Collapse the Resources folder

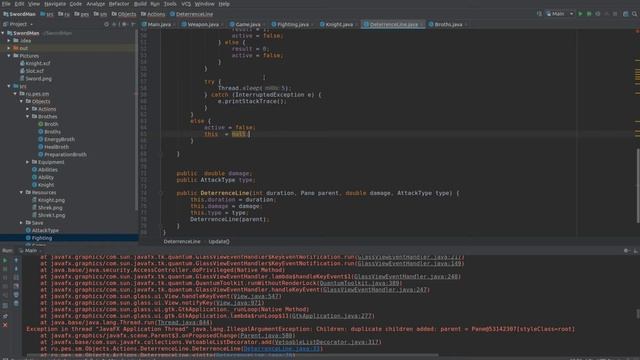pyautogui.click(x=21, y=192)
